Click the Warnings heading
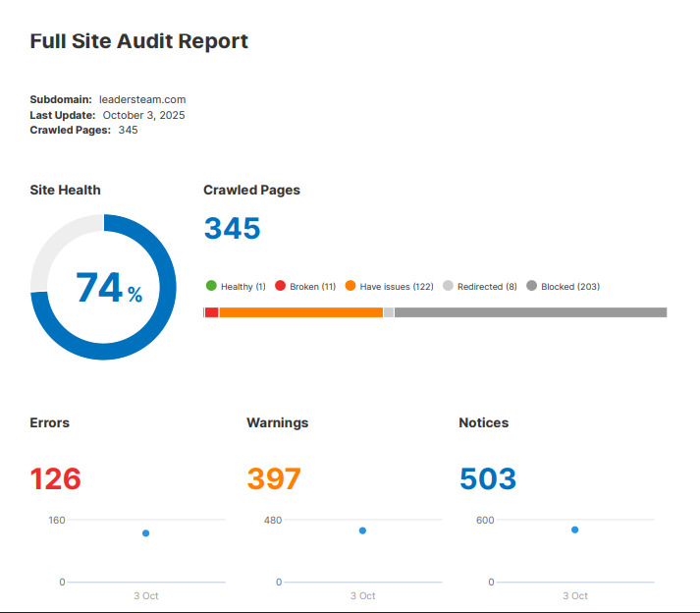The height and width of the screenshot is (613, 700). tap(278, 422)
